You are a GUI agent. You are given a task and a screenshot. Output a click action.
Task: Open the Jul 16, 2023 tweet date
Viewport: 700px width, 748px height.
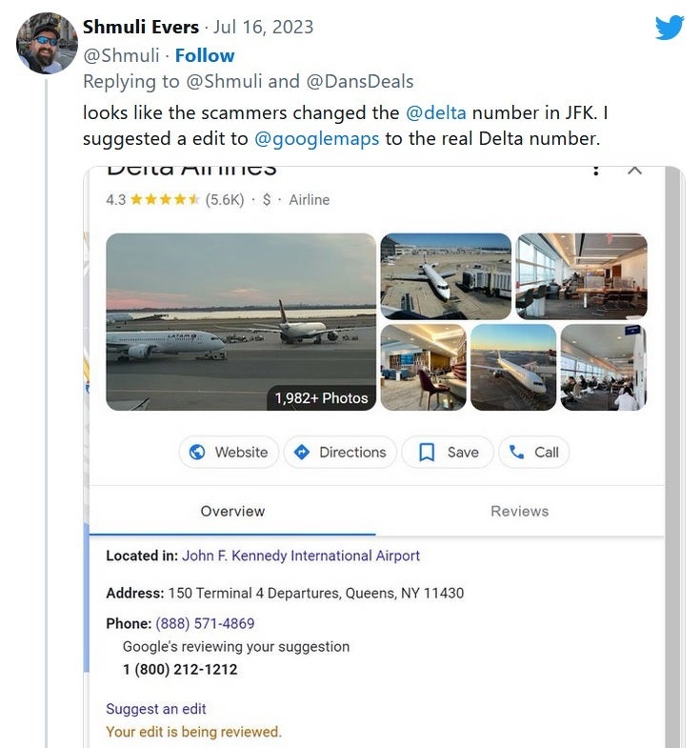[x=263, y=27]
